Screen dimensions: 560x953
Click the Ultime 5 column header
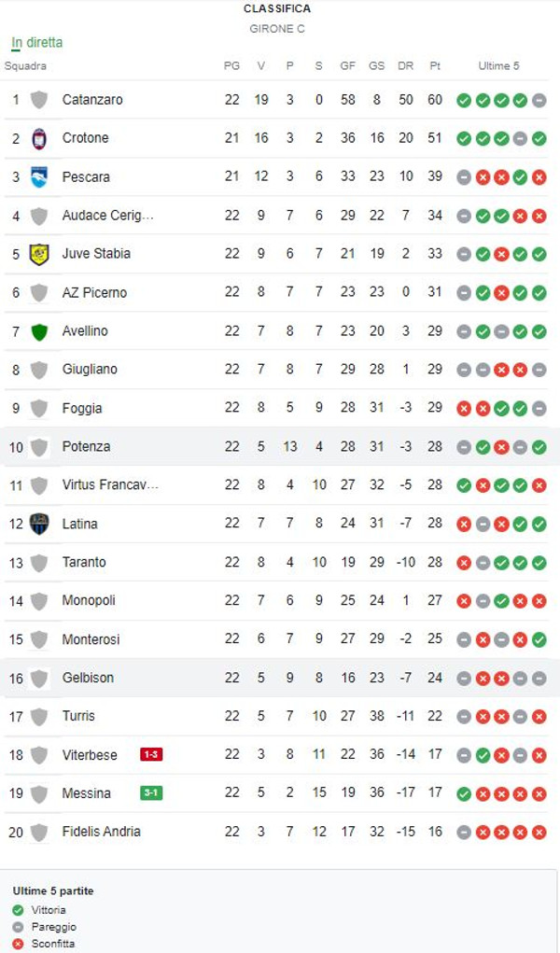point(499,66)
